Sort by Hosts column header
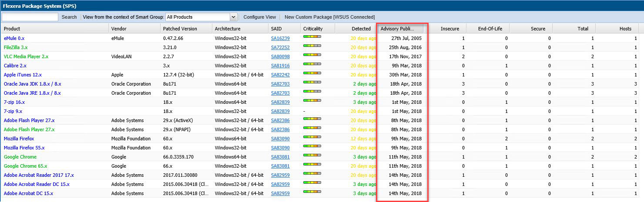644x202 pixels. coord(625,29)
